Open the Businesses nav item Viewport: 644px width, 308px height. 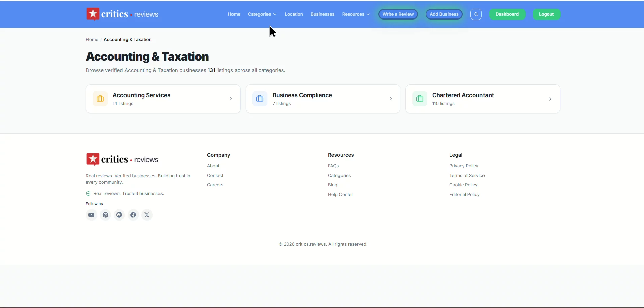pos(323,14)
